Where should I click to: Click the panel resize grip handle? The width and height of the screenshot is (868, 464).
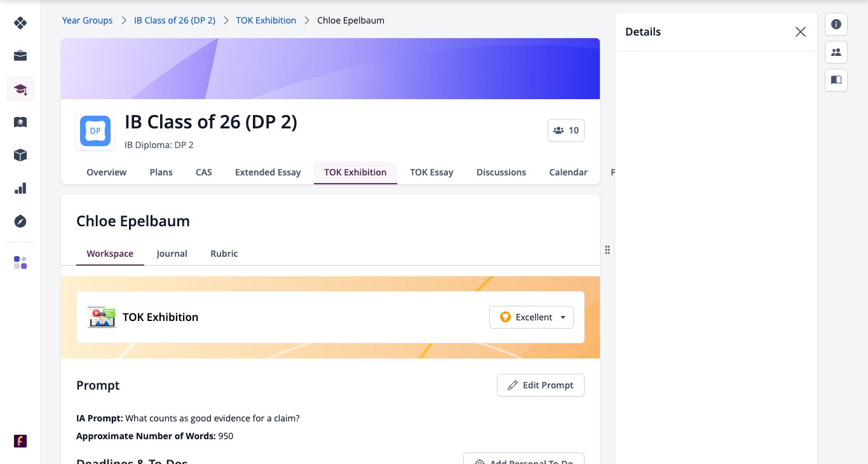click(607, 250)
